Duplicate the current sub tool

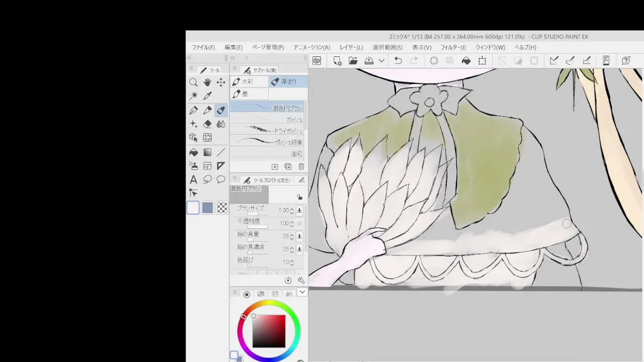(288, 166)
